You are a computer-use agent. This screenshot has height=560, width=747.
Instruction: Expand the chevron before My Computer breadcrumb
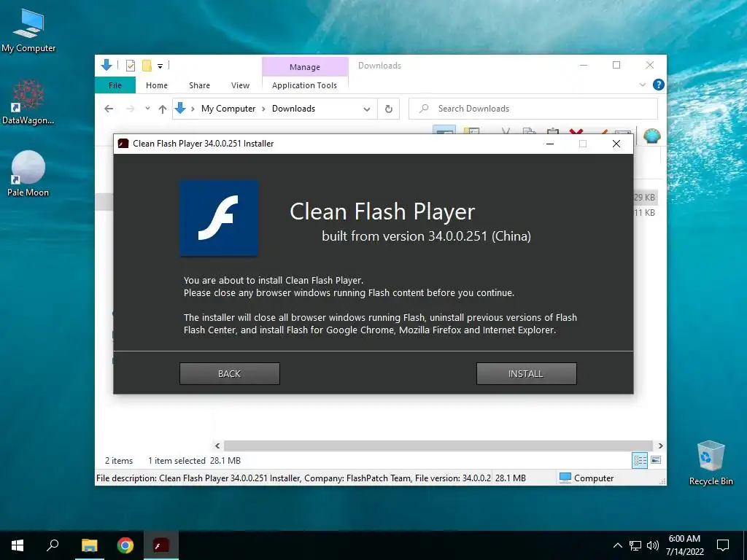point(193,109)
